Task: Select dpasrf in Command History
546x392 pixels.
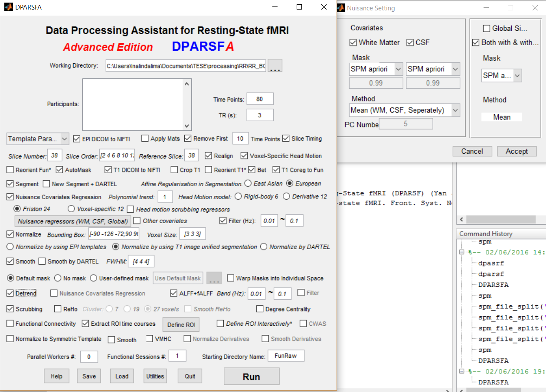Action: (x=491, y=263)
